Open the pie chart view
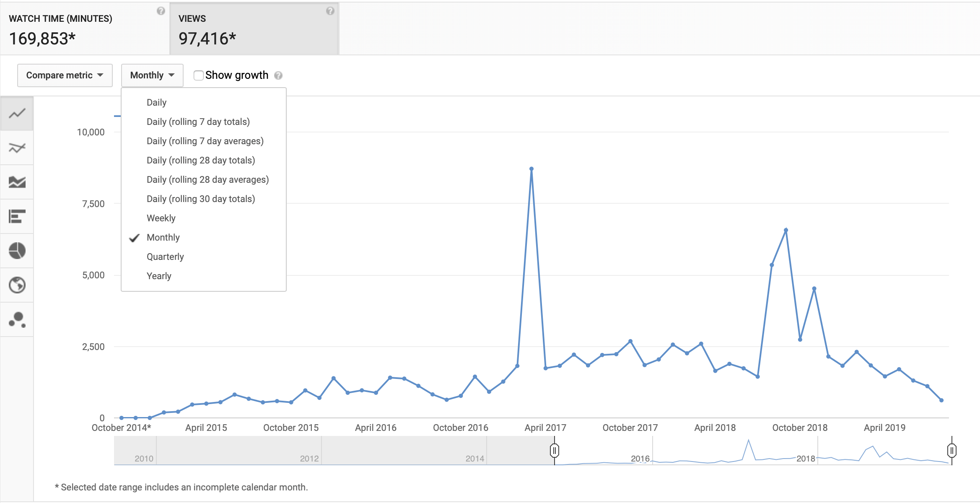980x503 pixels. click(x=17, y=251)
